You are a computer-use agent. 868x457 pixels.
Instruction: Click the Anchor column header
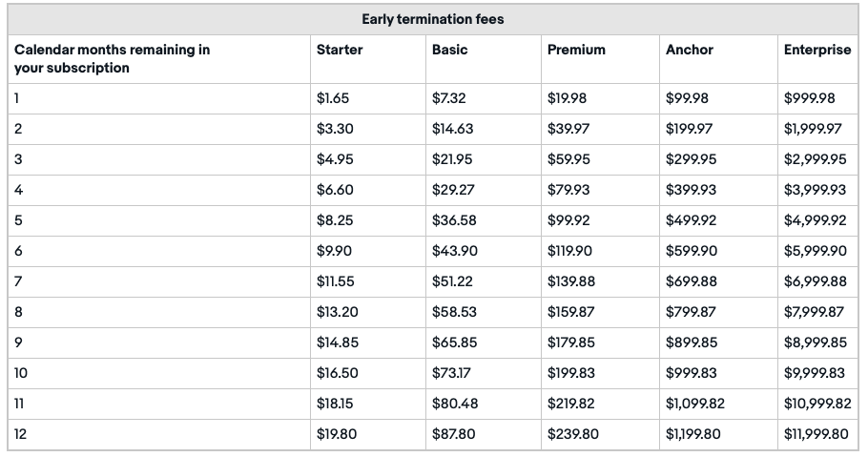point(690,50)
